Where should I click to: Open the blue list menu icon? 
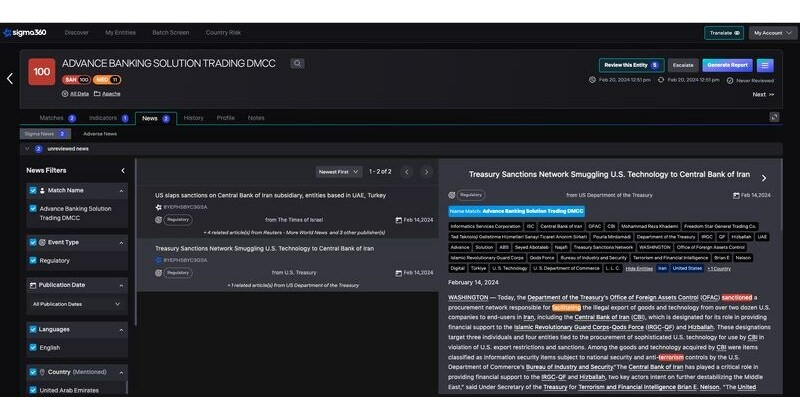[765, 65]
